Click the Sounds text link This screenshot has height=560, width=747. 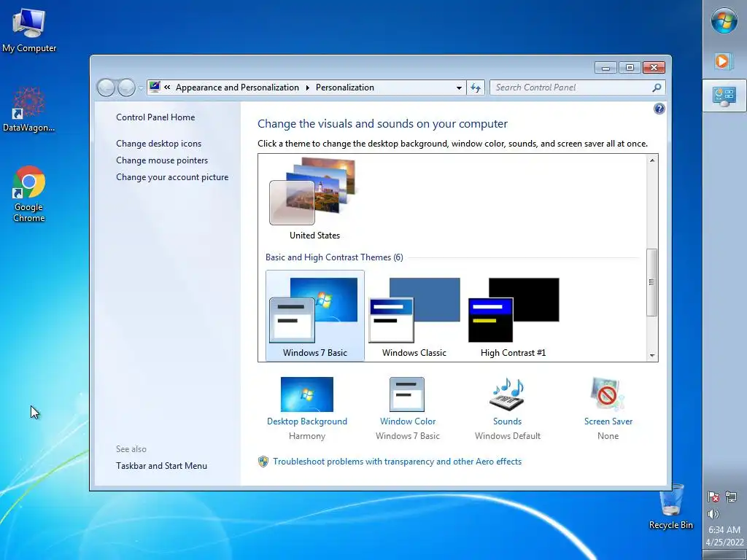508,421
